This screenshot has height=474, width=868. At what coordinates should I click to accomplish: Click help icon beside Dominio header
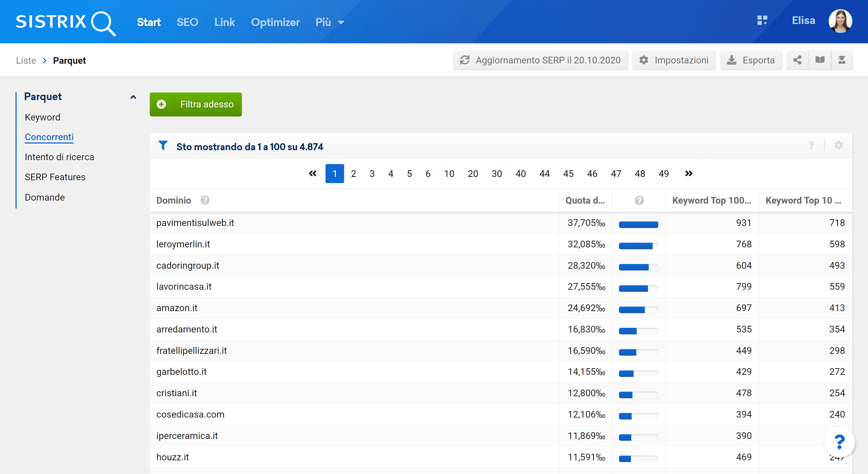[x=205, y=200]
